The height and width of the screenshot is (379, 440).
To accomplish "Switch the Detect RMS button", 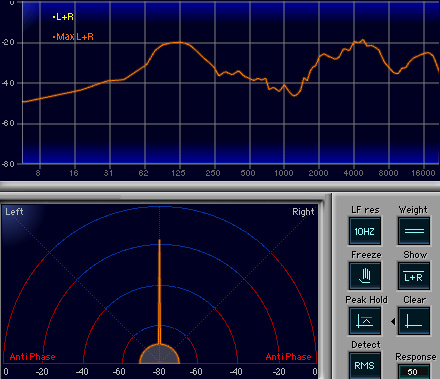I will (x=365, y=366).
